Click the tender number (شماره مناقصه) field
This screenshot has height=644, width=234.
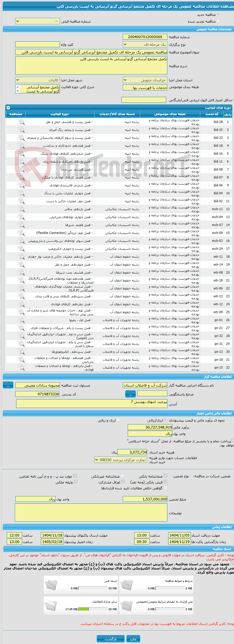(x=145, y=37)
